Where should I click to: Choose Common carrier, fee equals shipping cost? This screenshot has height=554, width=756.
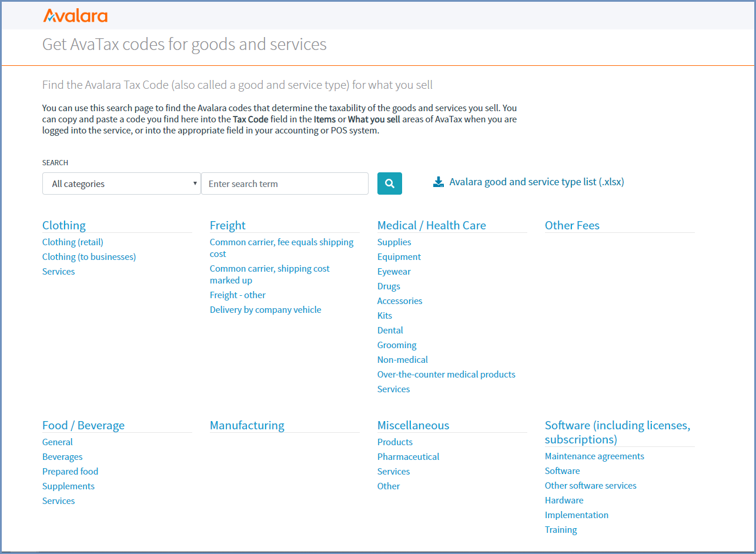[x=282, y=248]
